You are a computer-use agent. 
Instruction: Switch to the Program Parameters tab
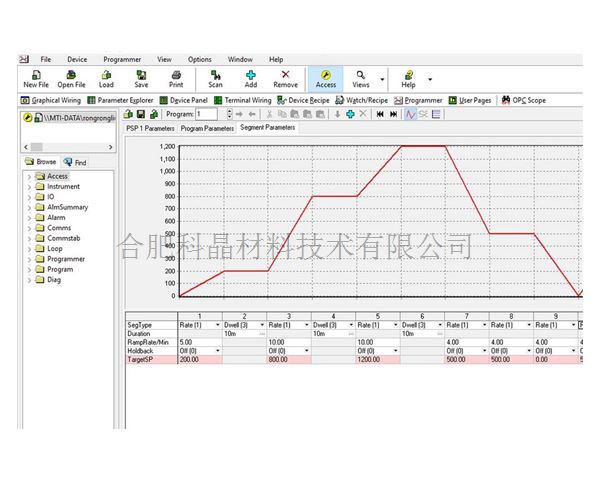point(207,129)
